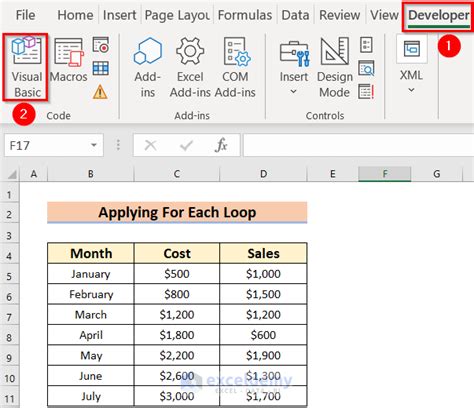Open the Visual Basic editor

point(26,68)
